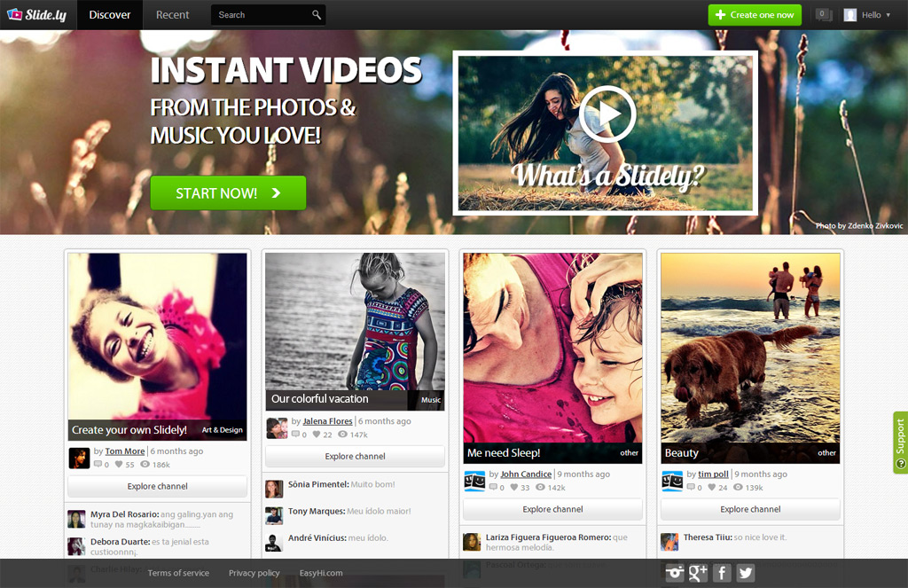This screenshot has height=588, width=908.
Task: Click the Instagram icon in the footer
Action: tap(674, 573)
